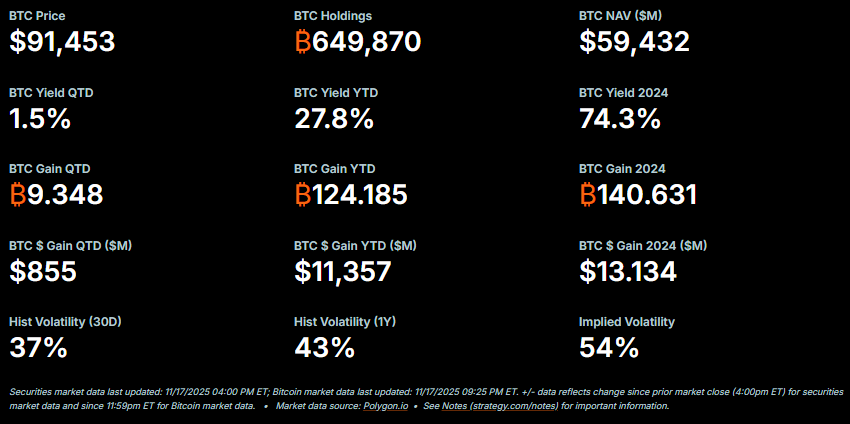Click the BTC $ Gain QTD $855 value
850x424 pixels.
(x=43, y=271)
